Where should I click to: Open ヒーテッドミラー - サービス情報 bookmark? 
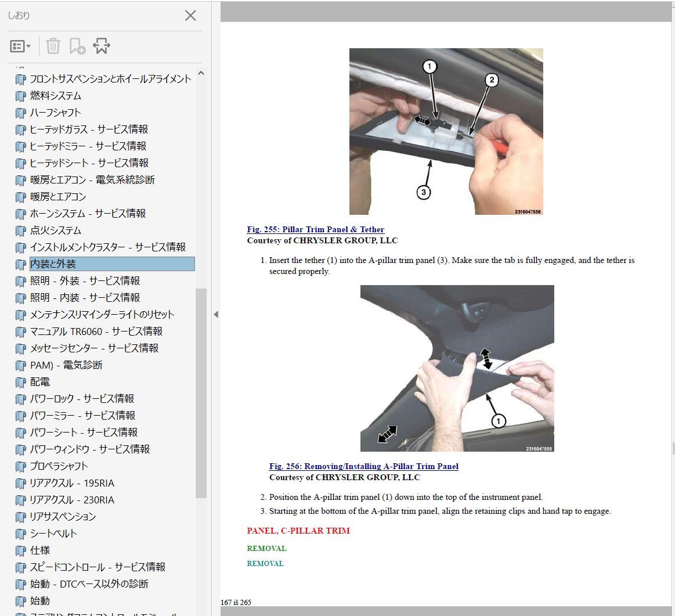[x=88, y=146]
